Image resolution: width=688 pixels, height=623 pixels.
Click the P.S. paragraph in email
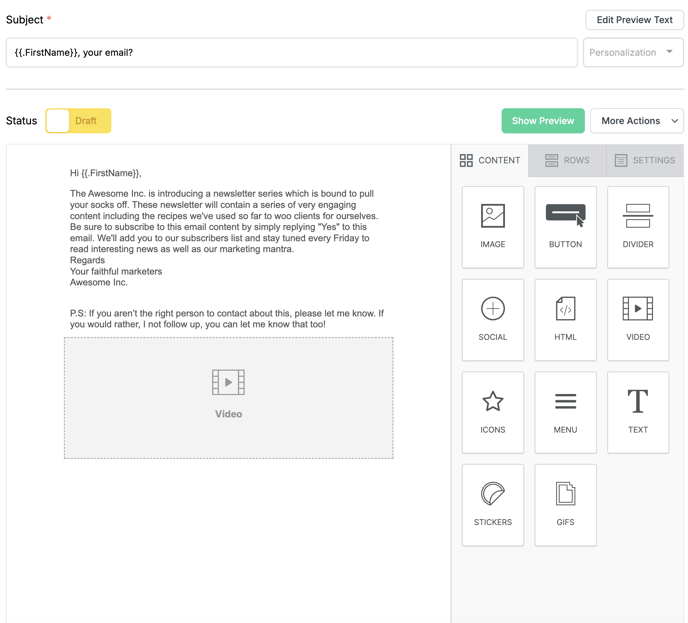pos(227,319)
